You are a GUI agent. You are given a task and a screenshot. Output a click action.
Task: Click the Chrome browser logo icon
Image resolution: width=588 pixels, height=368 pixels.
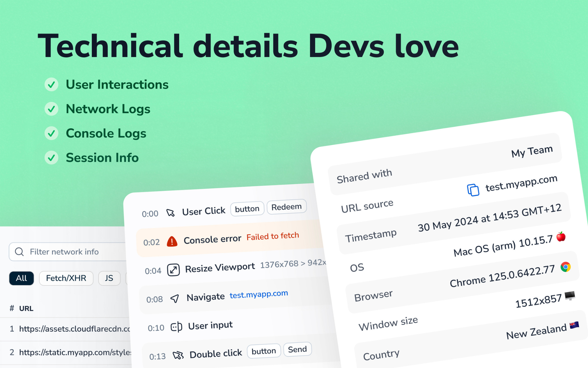[565, 267]
